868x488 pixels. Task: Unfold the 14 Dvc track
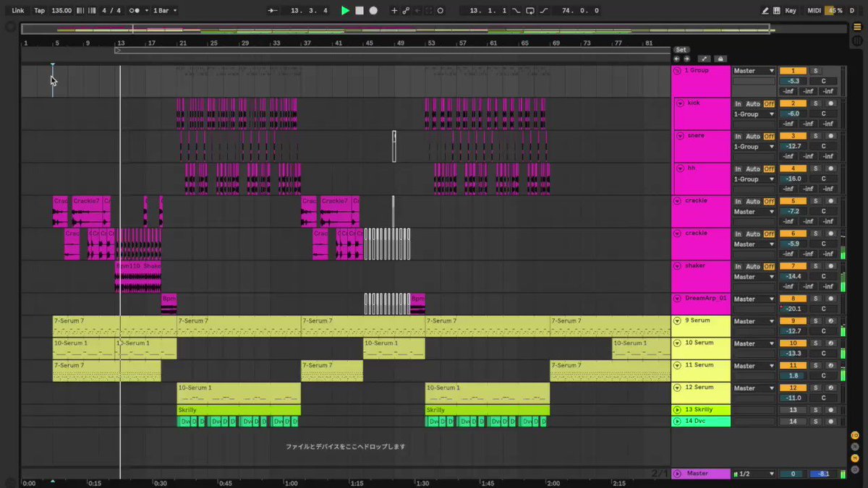pos(677,421)
